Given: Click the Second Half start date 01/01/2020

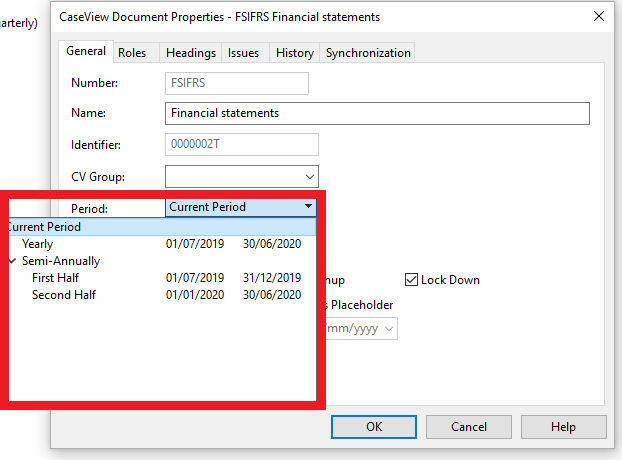Looking at the screenshot, I should (x=195, y=295).
